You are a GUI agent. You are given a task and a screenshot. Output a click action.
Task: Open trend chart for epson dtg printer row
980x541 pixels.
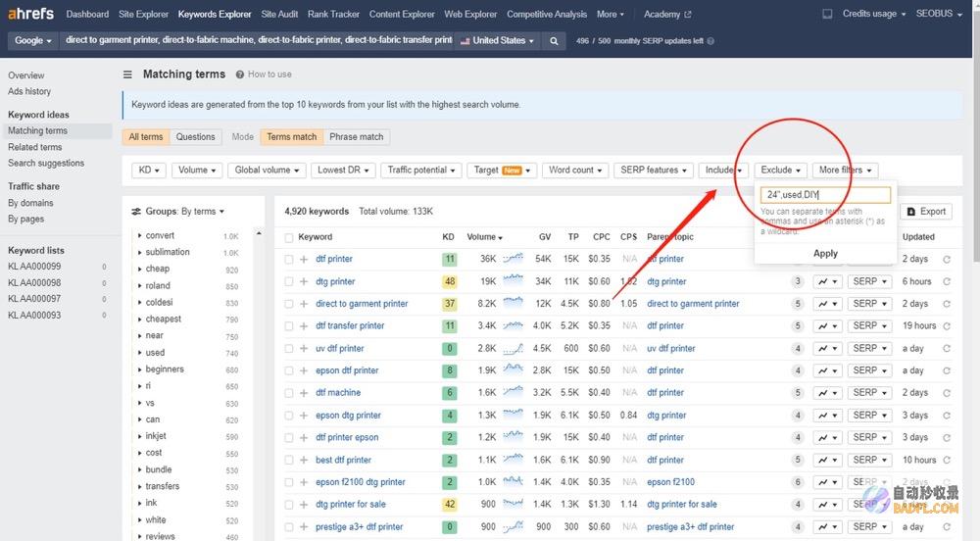[827, 416]
